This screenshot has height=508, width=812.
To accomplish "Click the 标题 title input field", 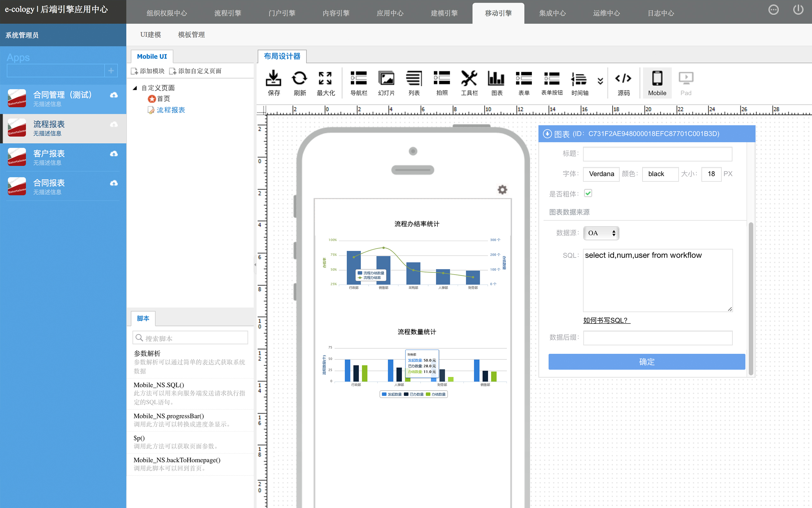I will [x=657, y=154].
